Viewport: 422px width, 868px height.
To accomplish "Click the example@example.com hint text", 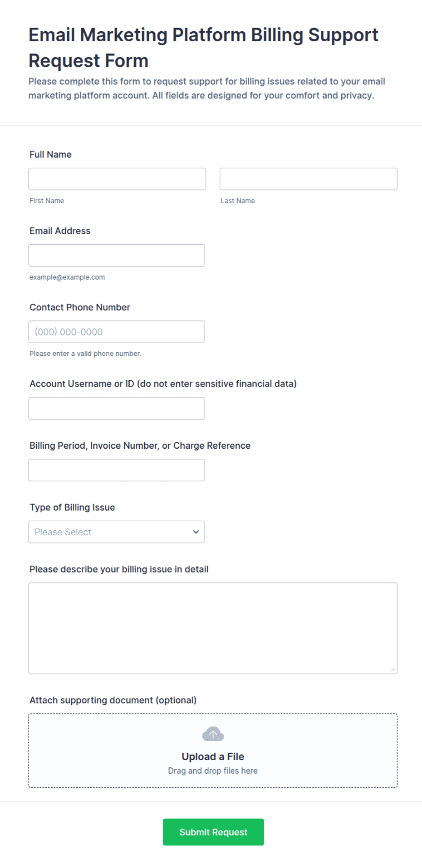I will coord(67,277).
